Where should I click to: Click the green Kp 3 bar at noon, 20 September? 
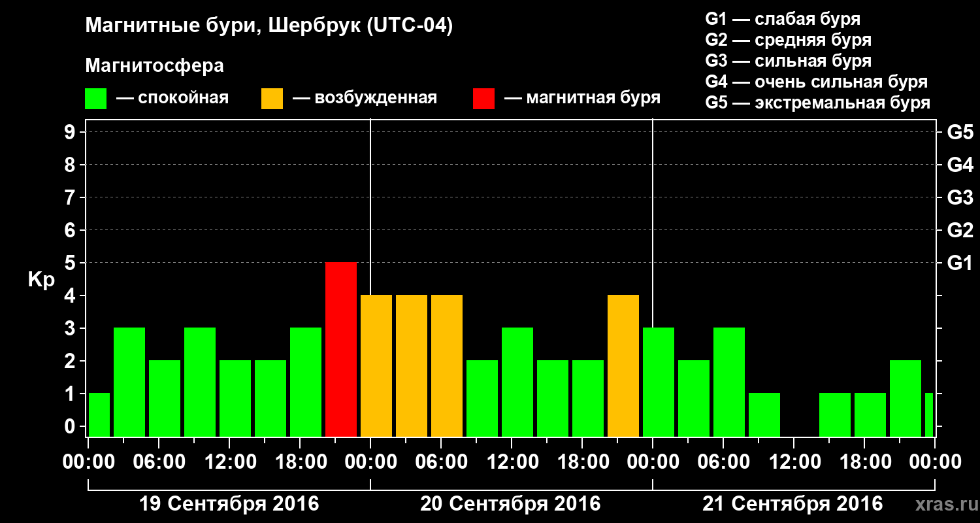pyautogui.click(x=517, y=382)
